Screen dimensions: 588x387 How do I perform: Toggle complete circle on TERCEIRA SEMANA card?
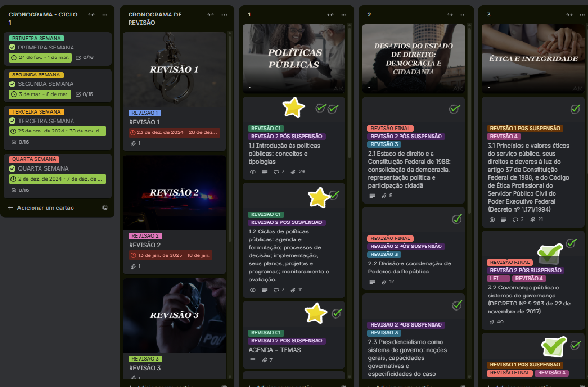(x=12, y=121)
